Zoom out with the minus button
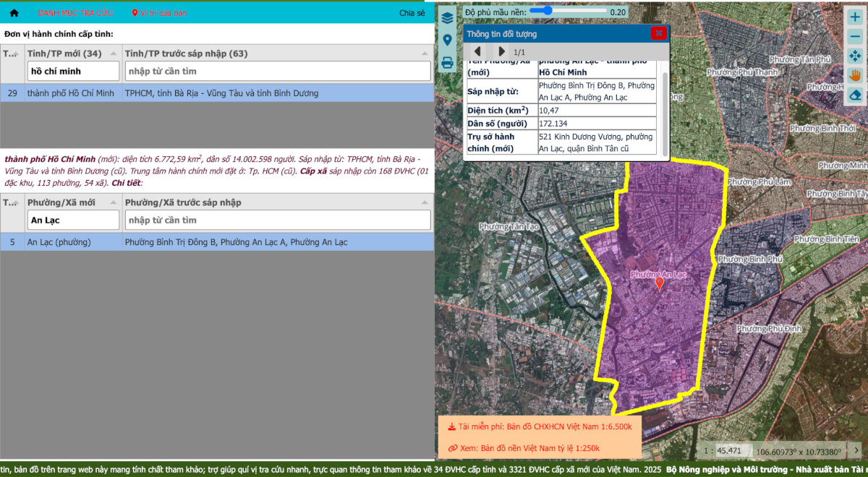This screenshot has width=868, height=477. 855,36
